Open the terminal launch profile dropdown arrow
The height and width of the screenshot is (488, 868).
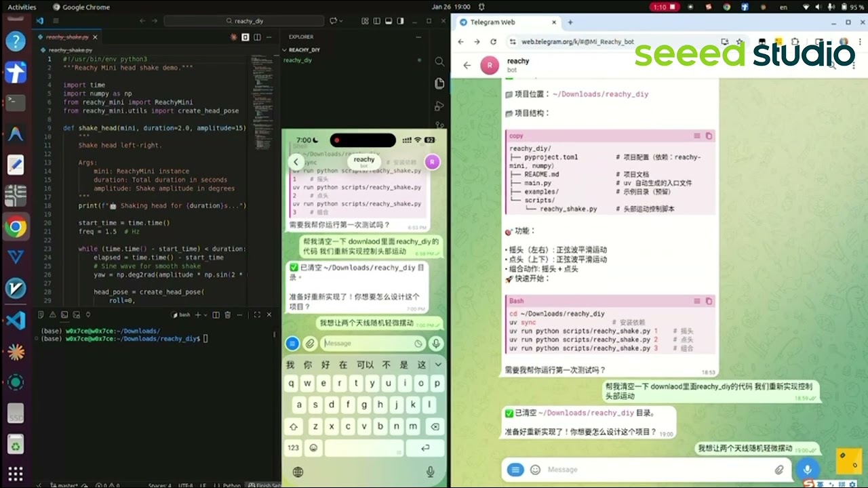206,314
